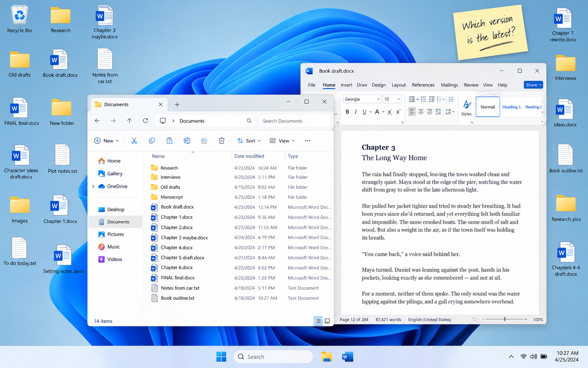
Task: Open the Georgia font name dropdown
Action: (x=378, y=99)
